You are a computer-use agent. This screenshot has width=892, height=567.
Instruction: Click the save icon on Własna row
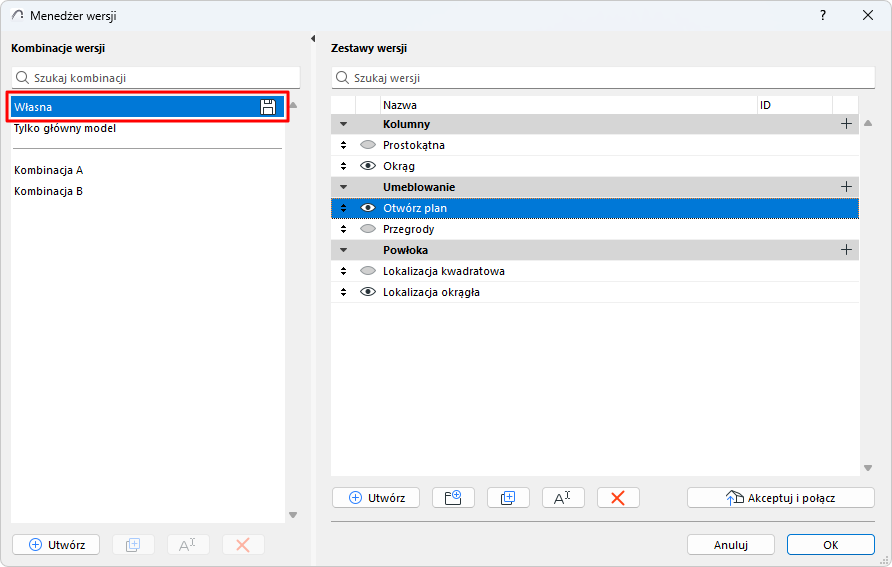(x=268, y=107)
